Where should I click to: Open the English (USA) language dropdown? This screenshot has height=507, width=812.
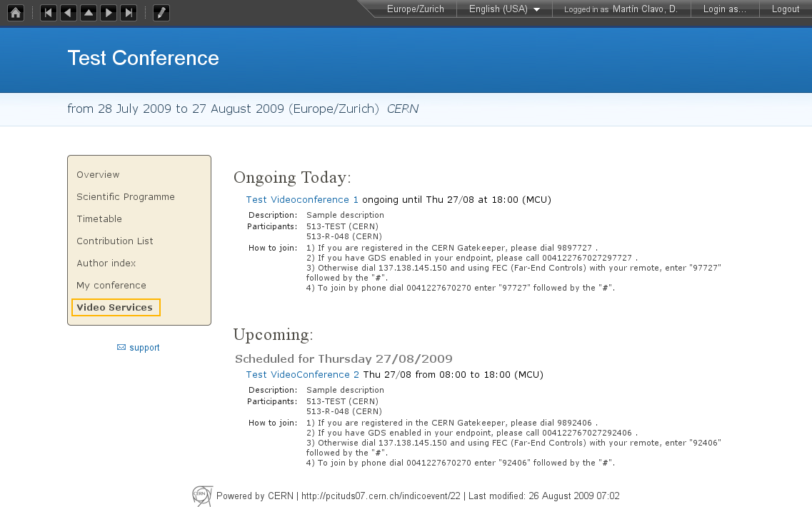(x=504, y=9)
